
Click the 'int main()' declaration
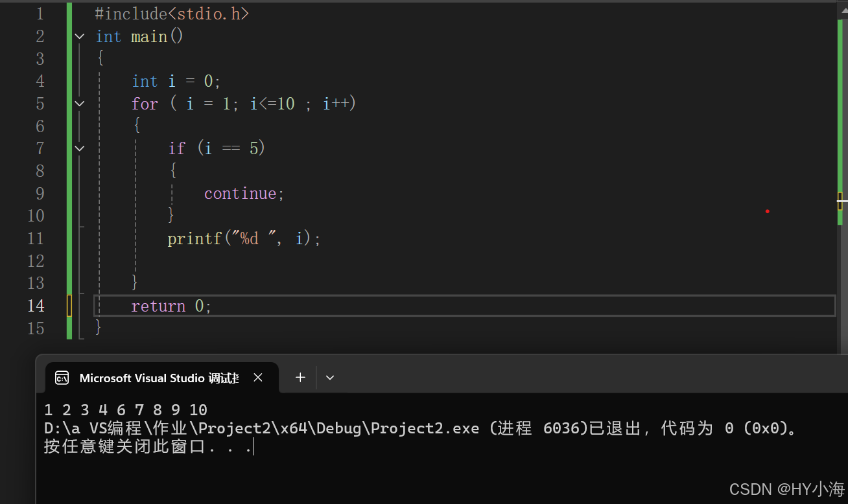click(139, 36)
